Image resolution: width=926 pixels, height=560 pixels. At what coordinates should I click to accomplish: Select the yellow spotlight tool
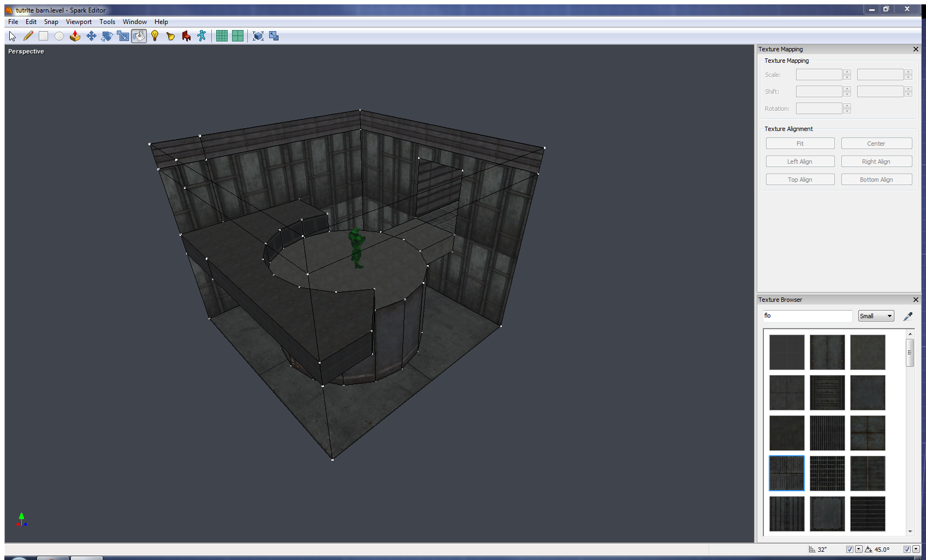pos(171,36)
